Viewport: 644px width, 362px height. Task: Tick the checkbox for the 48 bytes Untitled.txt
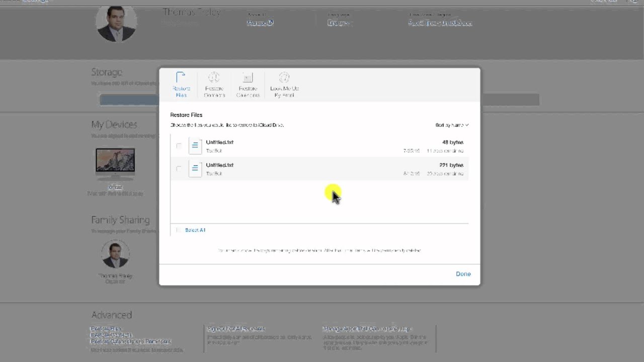point(179,146)
